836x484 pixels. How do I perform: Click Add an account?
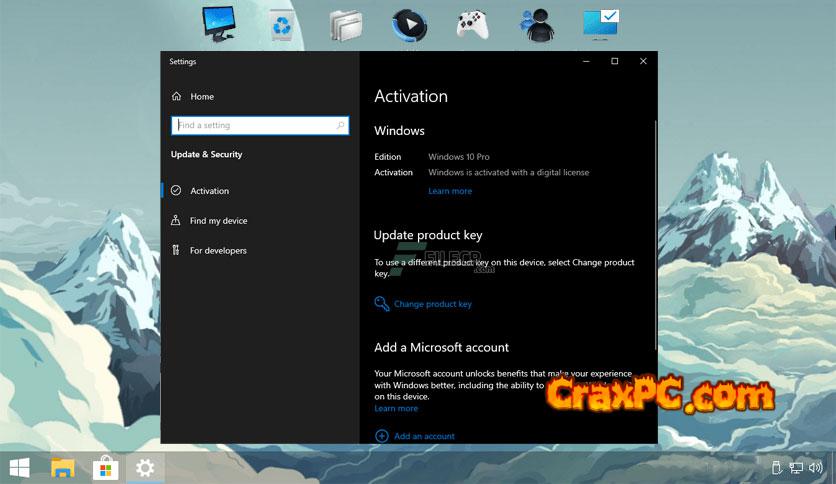(424, 436)
